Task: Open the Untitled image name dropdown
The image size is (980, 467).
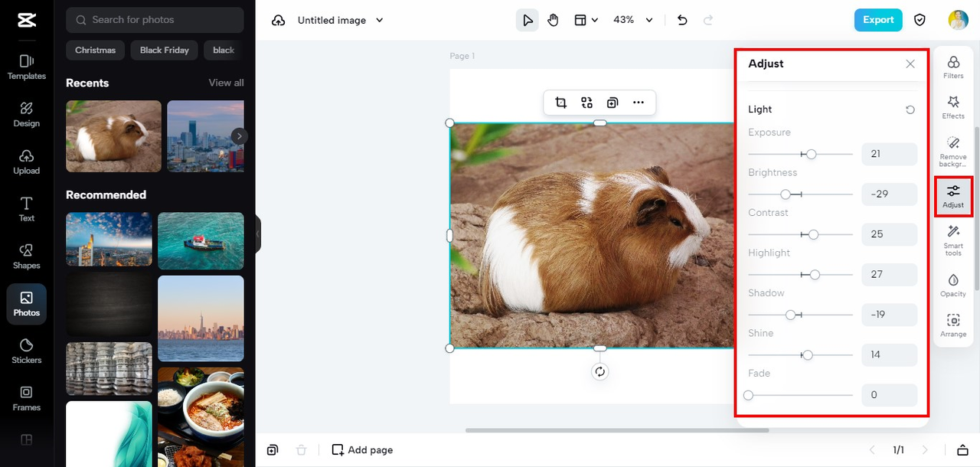Action: tap(380, 20)
